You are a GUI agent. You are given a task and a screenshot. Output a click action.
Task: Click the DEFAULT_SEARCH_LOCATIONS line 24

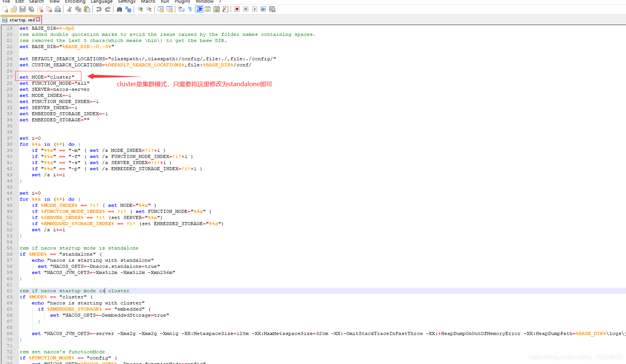click(148, 59)
